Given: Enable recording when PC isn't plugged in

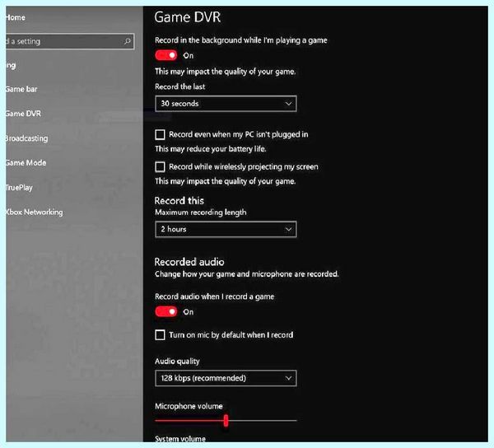Looking at the screenshot, I should (160, 135).
